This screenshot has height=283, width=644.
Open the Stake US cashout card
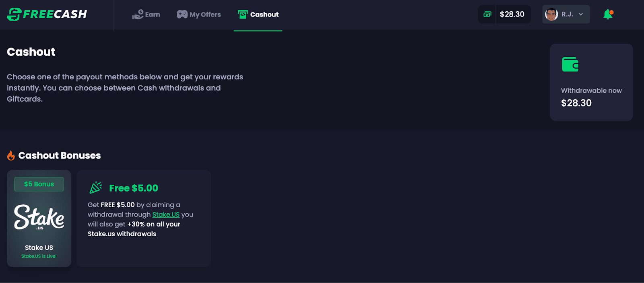39,218
